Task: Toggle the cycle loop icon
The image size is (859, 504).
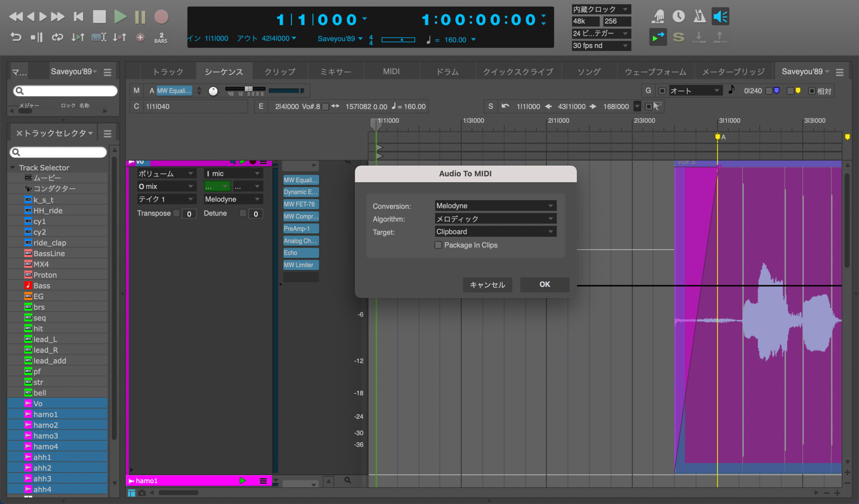Action: coord(57,37)
